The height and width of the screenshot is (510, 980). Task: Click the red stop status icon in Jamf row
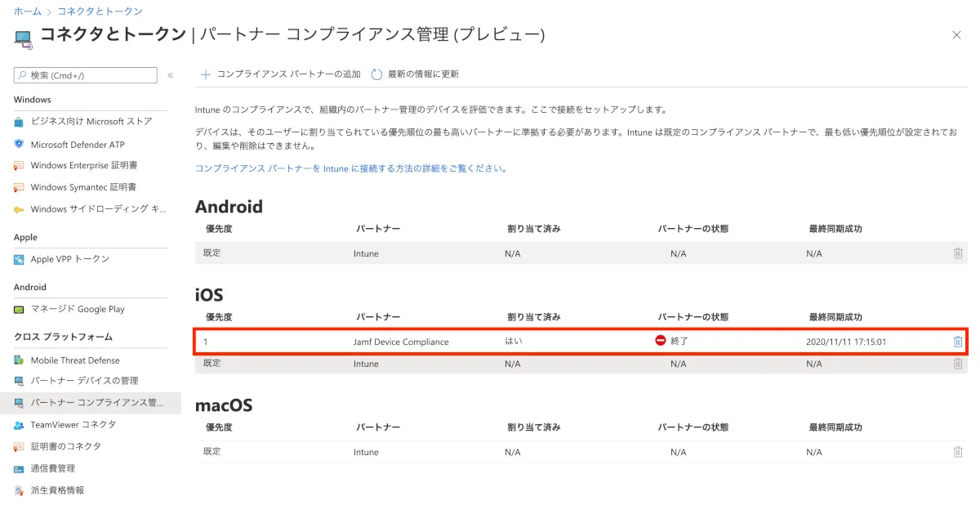661,341
